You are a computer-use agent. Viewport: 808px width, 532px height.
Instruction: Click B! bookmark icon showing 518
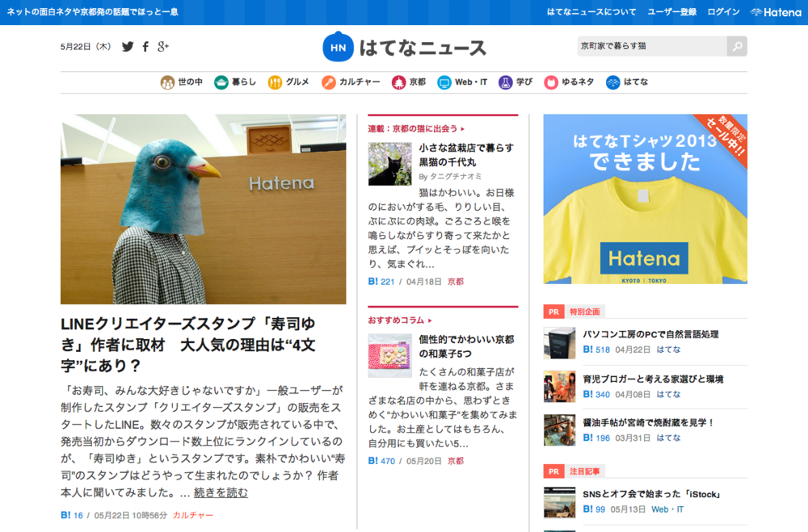click(587, 350)
